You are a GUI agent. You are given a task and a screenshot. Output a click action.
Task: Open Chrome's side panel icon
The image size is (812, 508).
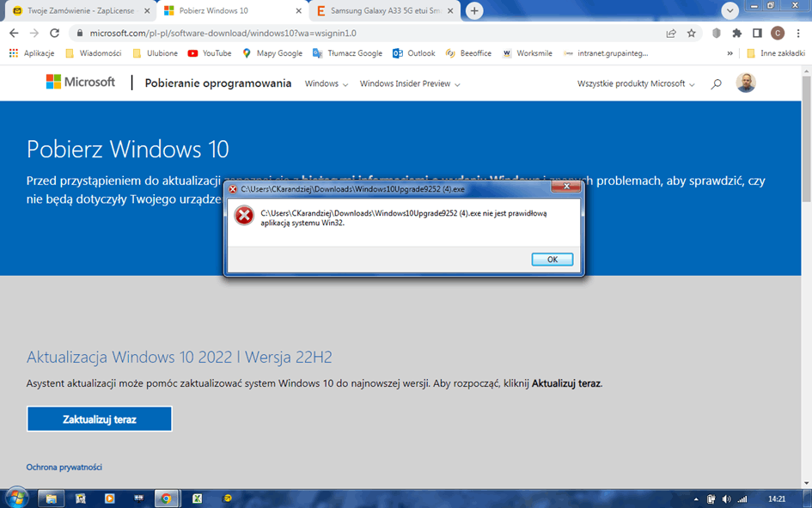(x=757, y=34)
